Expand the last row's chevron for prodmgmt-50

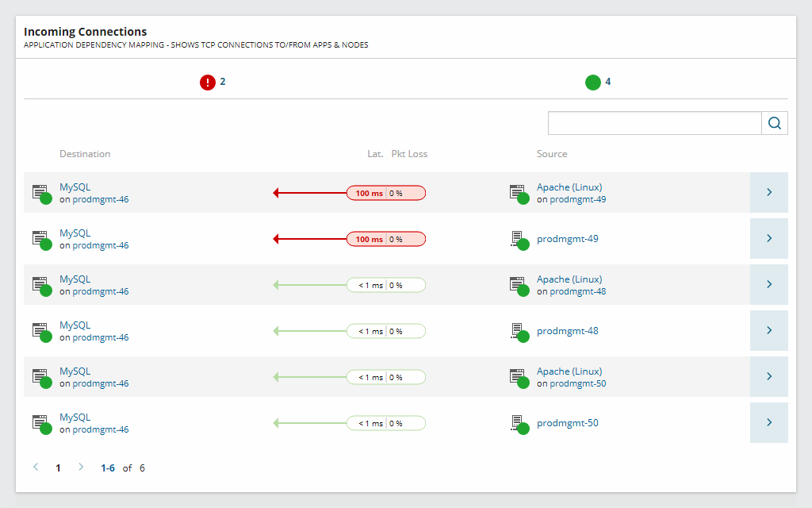click(769, 423)
